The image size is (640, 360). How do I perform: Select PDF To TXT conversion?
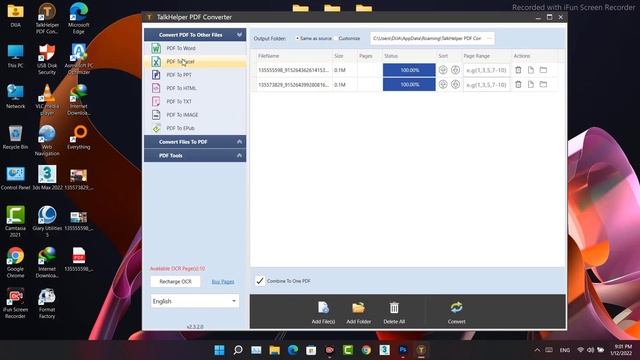(195, 102)
